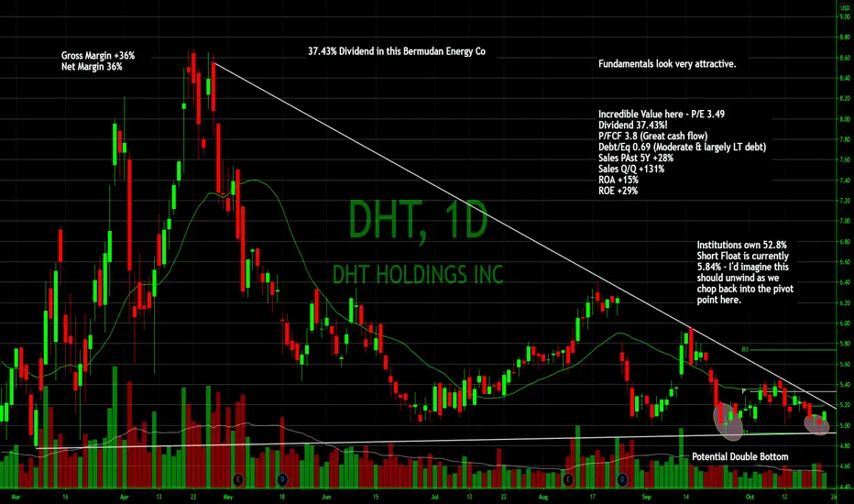Click the 5.00 price axis label

tap(844, 425)
